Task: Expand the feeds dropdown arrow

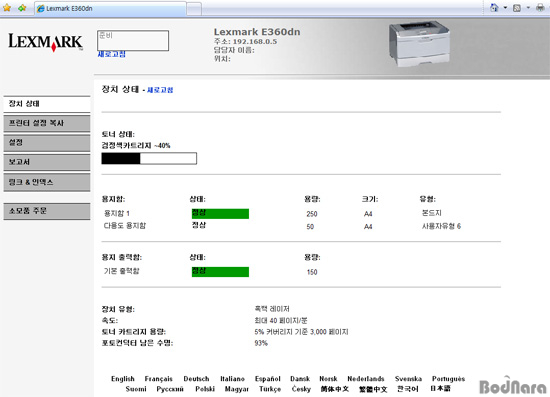Action: pyautogui.click(x=528, y=8)
